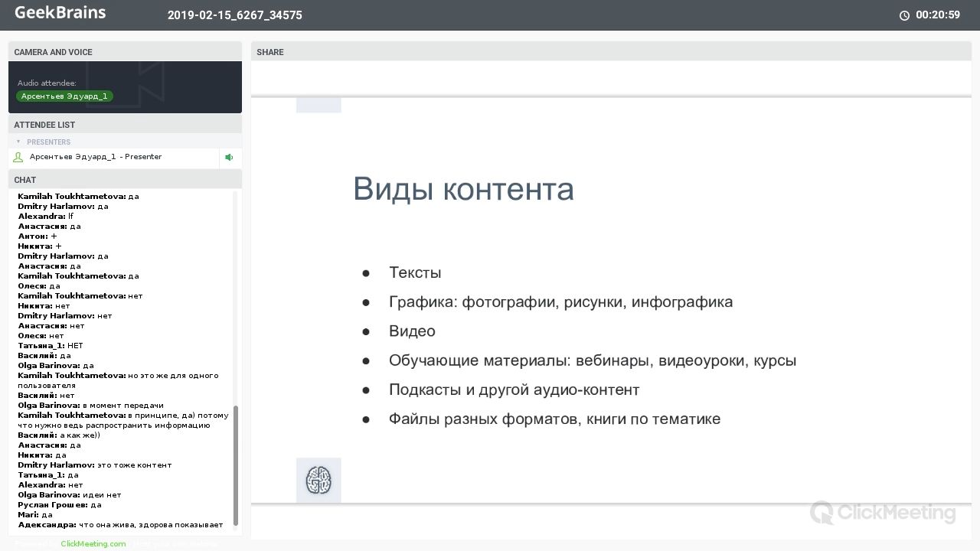Click the slide heading Виды контента
The image size is (980, 551).
click(x=463, y=189)
